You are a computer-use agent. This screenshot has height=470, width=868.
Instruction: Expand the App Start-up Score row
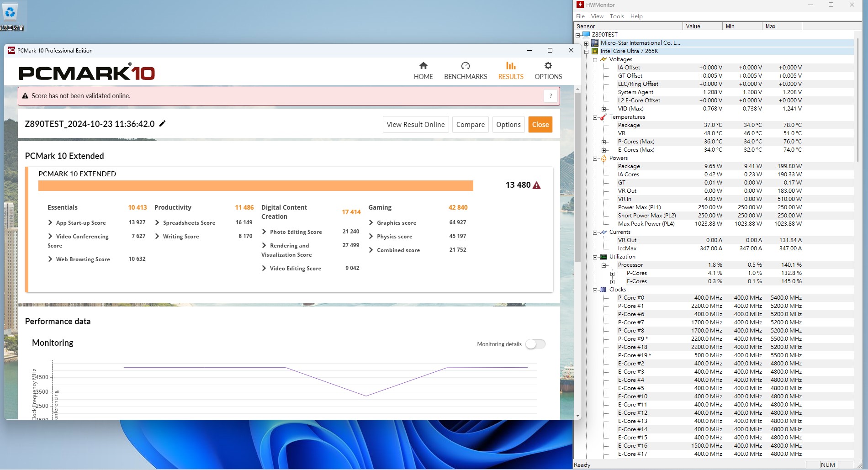click(50, 223)
